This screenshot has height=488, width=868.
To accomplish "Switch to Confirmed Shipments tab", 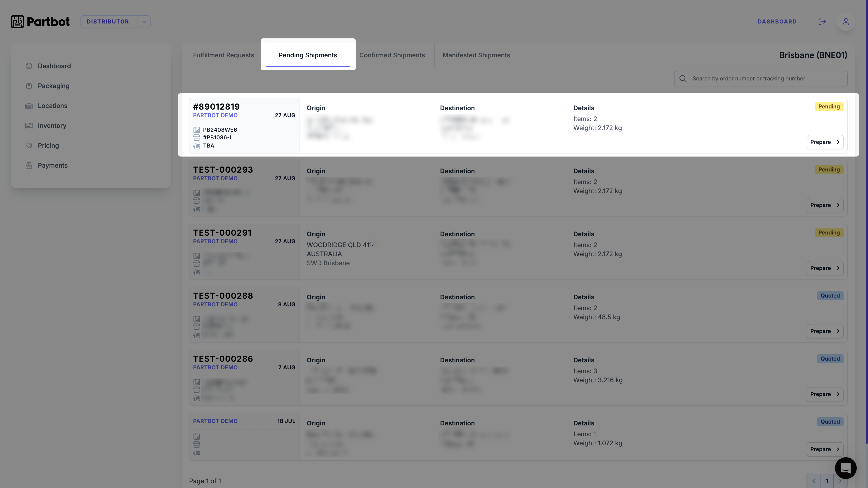I will (x=392, y=55).
